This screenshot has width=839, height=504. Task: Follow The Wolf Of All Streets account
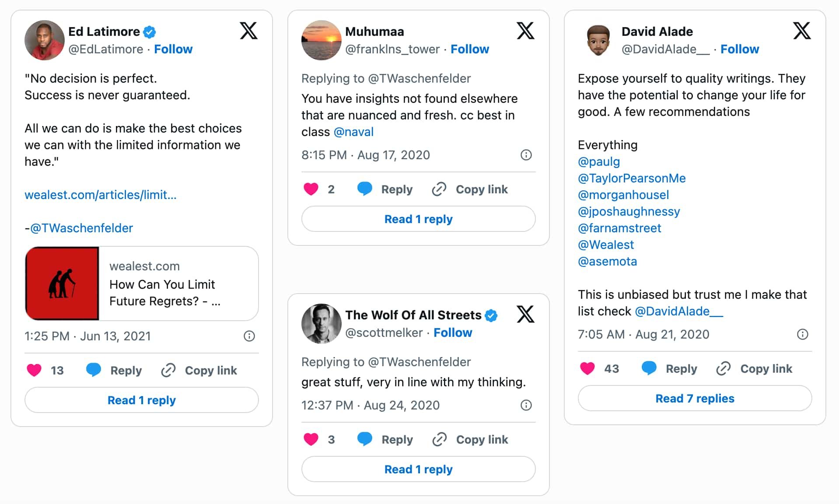pyautogui.click(x=453, y=332)
